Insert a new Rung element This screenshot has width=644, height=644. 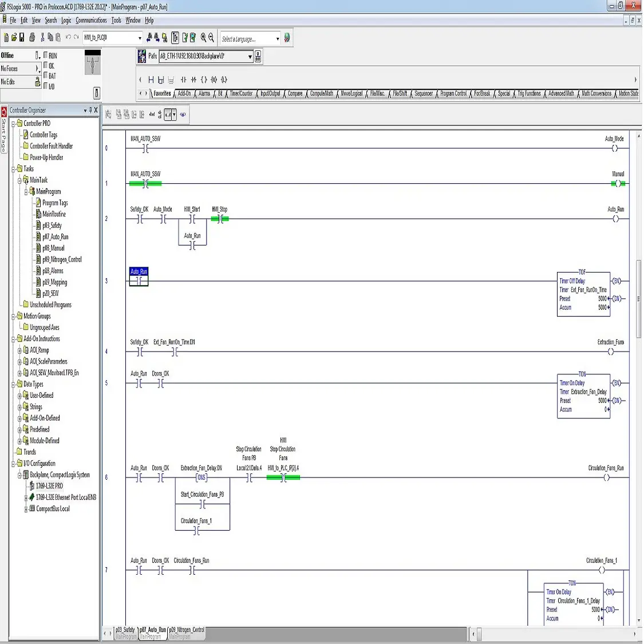click(x=151, y=80)
